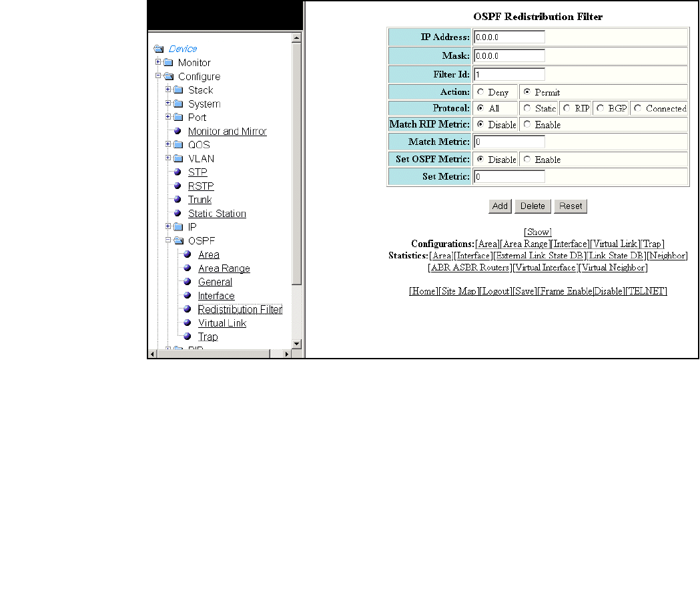Expand the QOS tree node
The height and width of the screenshot is (597, 700).
168,144
